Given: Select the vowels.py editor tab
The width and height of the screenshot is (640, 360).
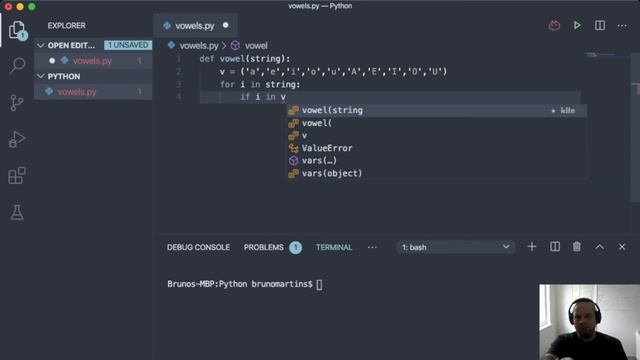Looking at the screenshot, I should (x=196, y=26).
